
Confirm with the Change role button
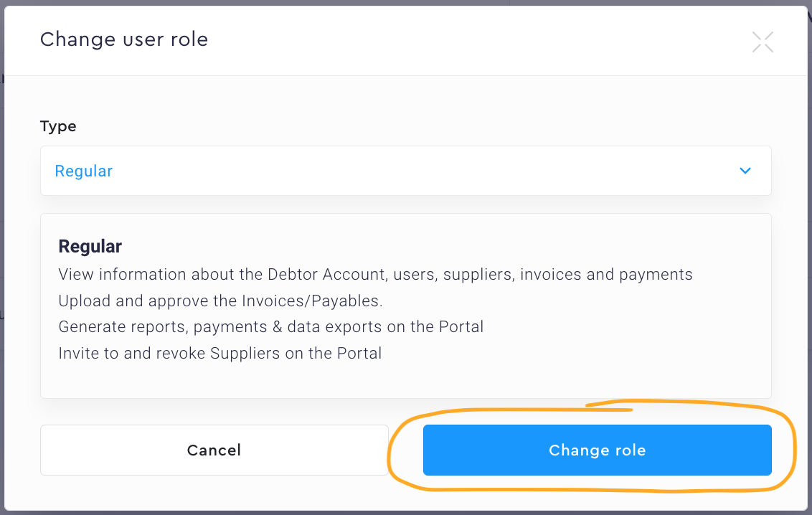click(597, 450)
